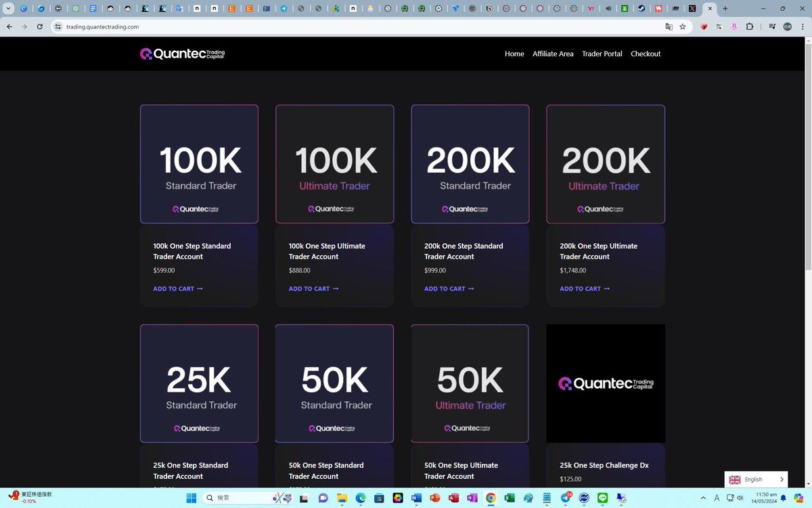Open the Windows Start menu

point(191,498)
